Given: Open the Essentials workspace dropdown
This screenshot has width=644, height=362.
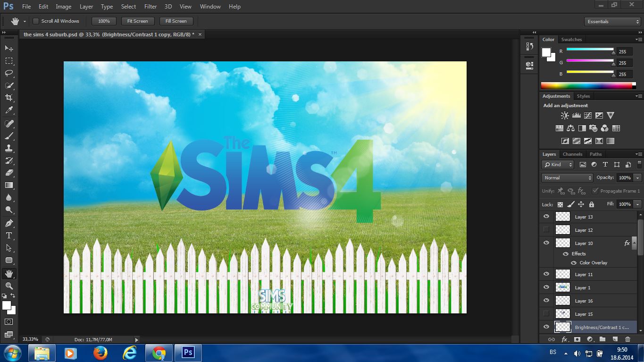Looking at the screenshot, I should (612, 22).
